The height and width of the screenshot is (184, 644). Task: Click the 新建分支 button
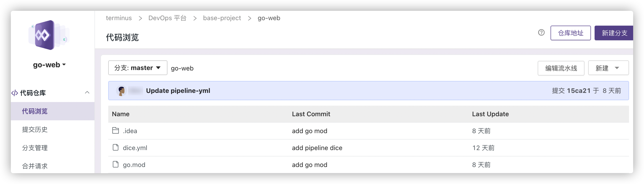click(x=614, y=33)
